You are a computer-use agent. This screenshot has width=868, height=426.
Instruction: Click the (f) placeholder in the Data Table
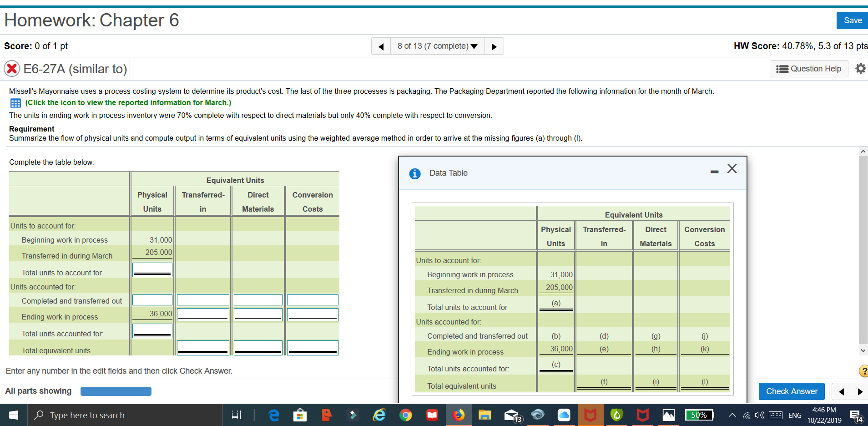click(x=604, y=382)
